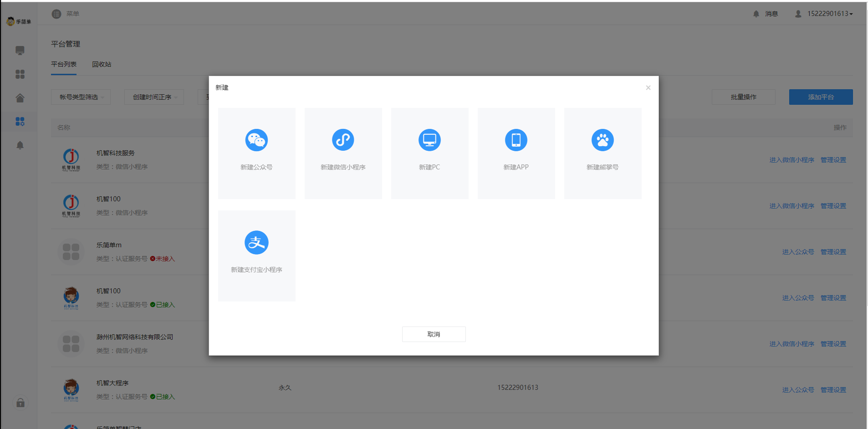
Task: Open the monitor icon in the sidebar
Action: pyautogui.click(x=20, y=51)
